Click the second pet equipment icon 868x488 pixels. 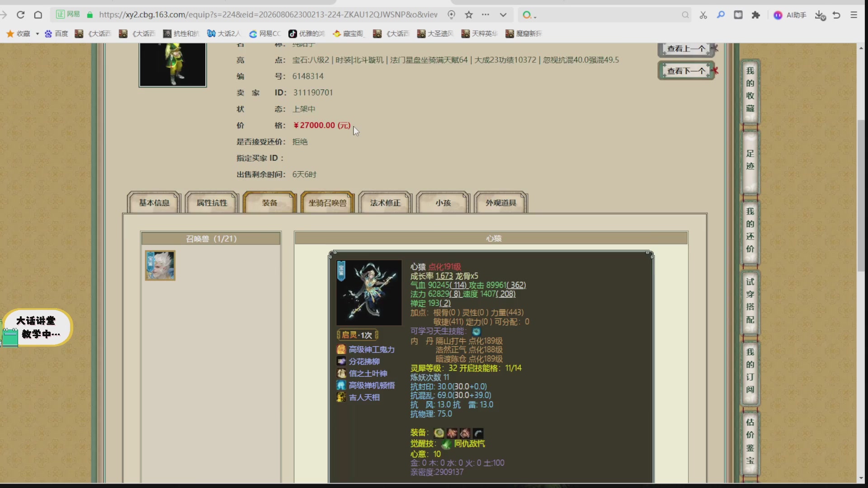click(452, 433)
